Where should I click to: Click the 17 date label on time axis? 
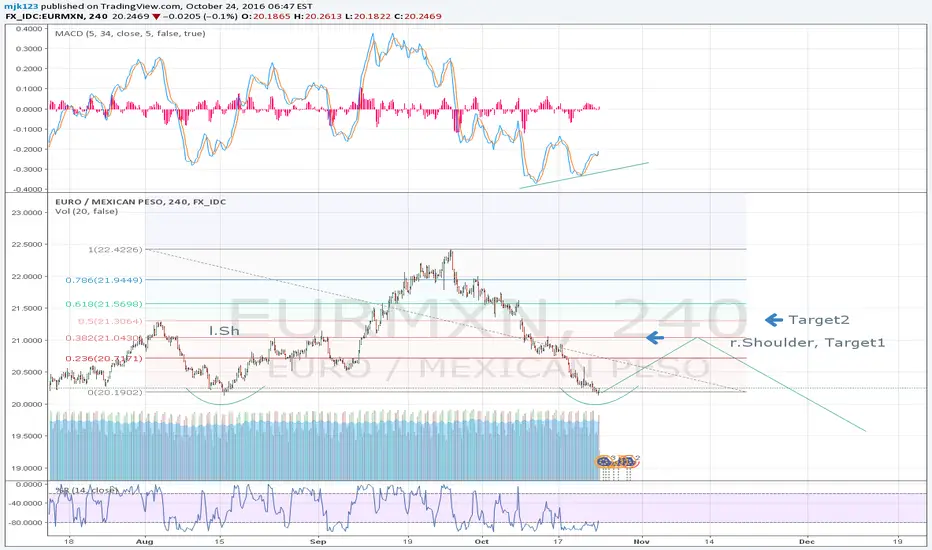[x=558, y=542]
